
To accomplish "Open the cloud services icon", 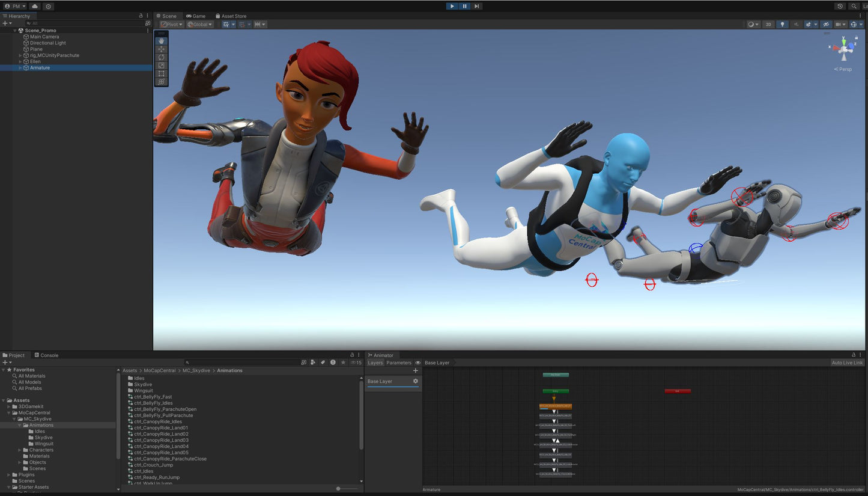I will (35, 6).
